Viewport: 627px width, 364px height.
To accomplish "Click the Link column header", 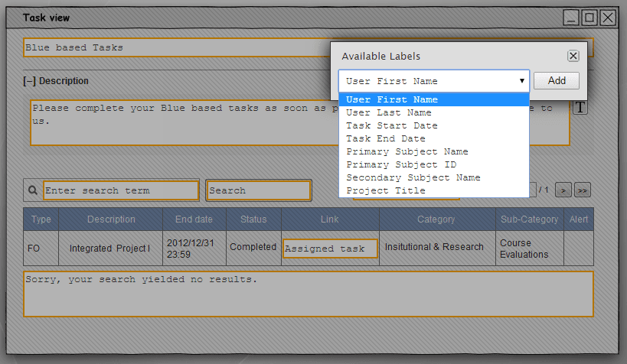I will [x=330, y=219].
